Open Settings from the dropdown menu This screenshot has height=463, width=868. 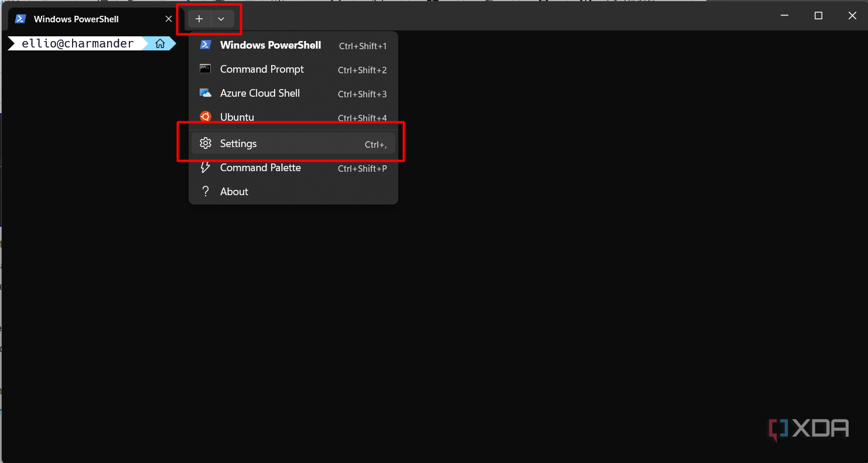(293, 144)
